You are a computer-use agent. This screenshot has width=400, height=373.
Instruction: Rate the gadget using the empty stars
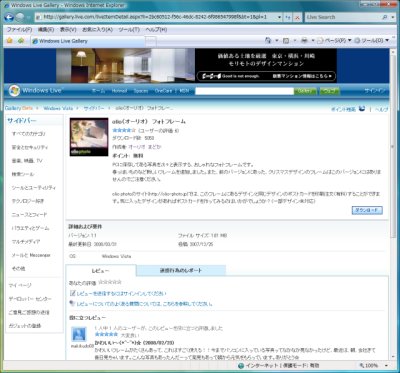110,282
